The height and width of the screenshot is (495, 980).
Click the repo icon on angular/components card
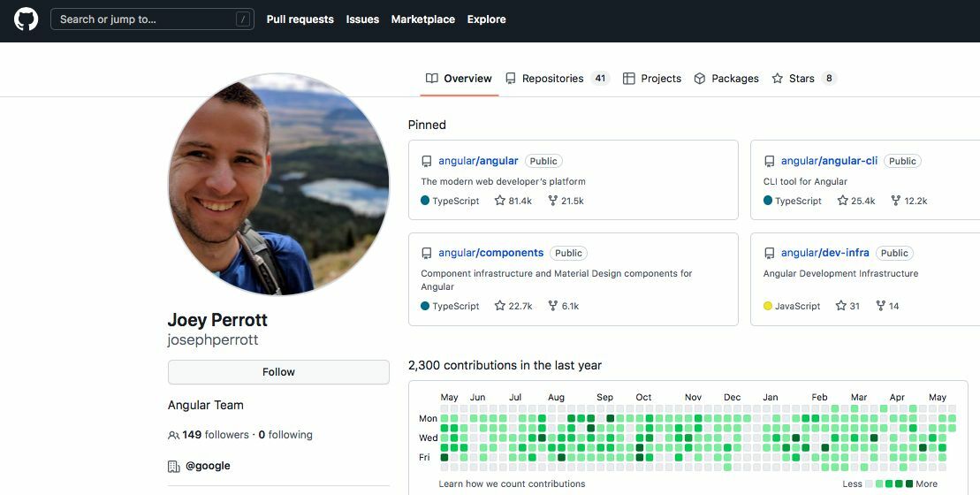tap(427, 253)
